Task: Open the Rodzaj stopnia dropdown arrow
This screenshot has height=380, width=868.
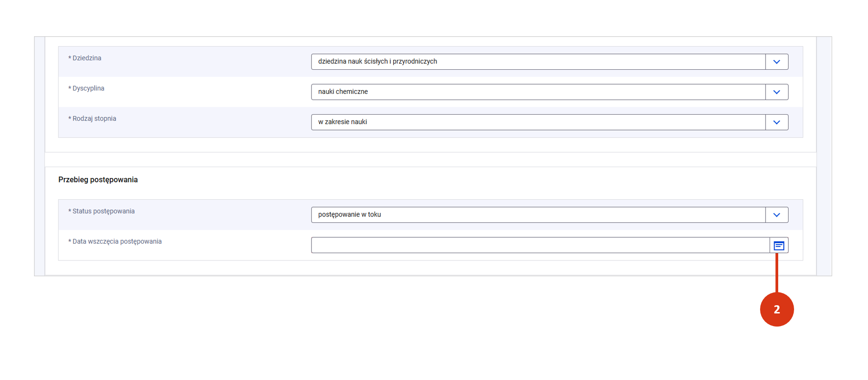Action: point(776,122)
